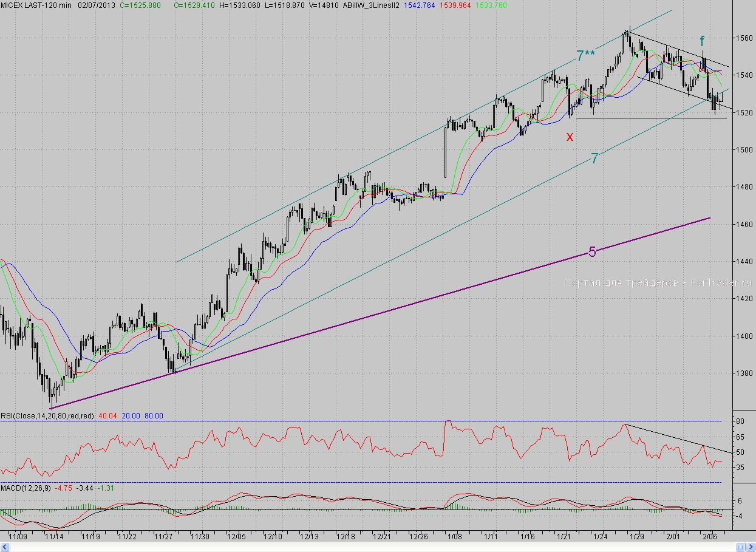Select the purple '5' trendline label

pos(593,251)
